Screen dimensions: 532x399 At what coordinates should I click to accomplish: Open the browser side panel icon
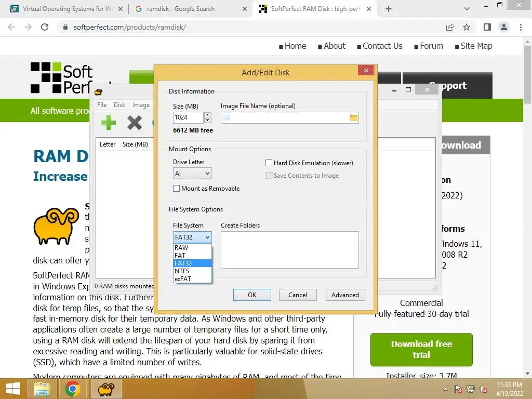pyautogui.click(x=487, y=27)
